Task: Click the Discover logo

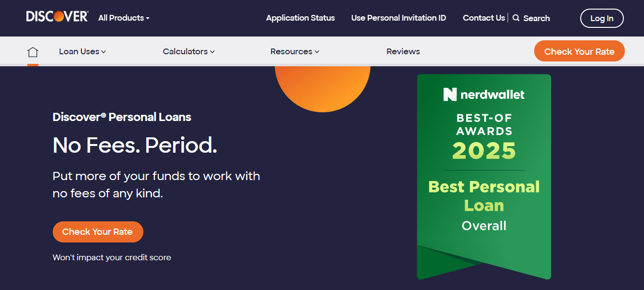Action: click(x=57, y=17)
